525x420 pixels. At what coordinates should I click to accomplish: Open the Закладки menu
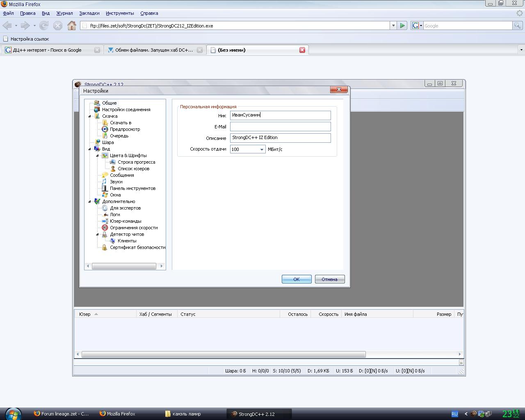(89, 13)
